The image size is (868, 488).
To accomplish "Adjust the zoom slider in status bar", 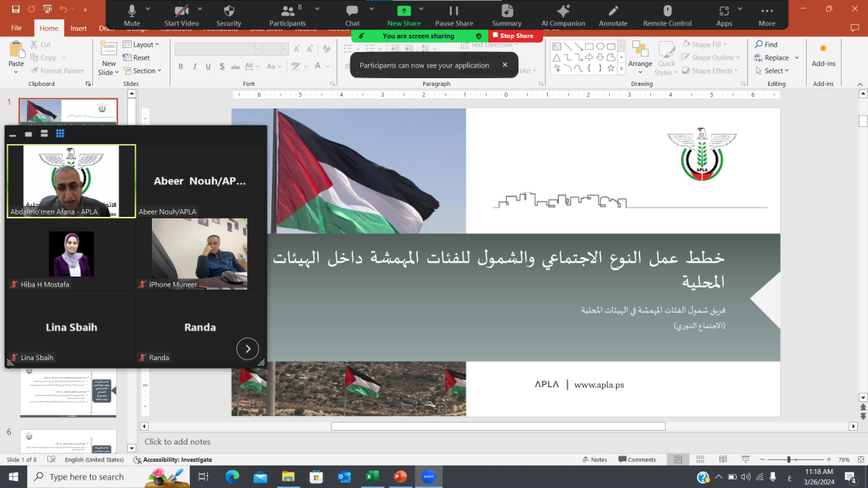I will point(788,459).
